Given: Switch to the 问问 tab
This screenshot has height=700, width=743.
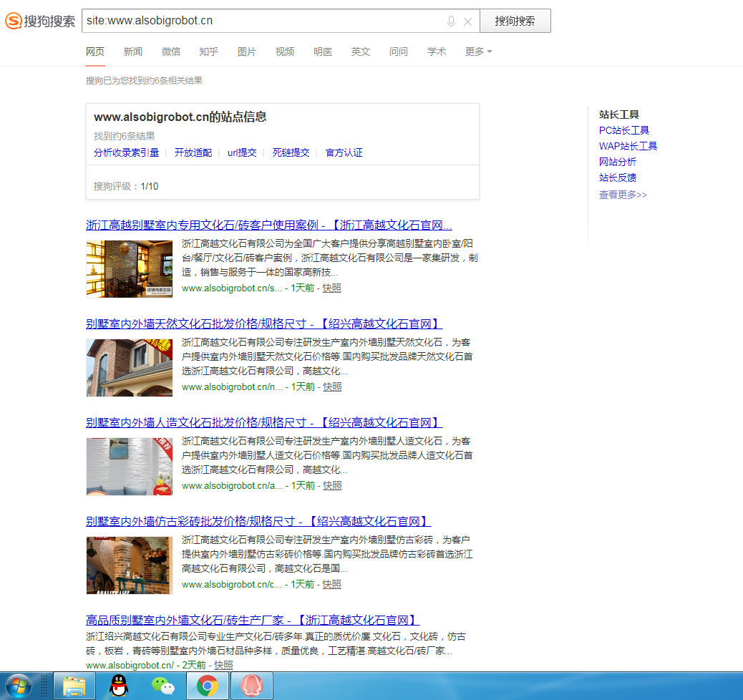Looking at the screenshot, I should (x=399, y=52).
